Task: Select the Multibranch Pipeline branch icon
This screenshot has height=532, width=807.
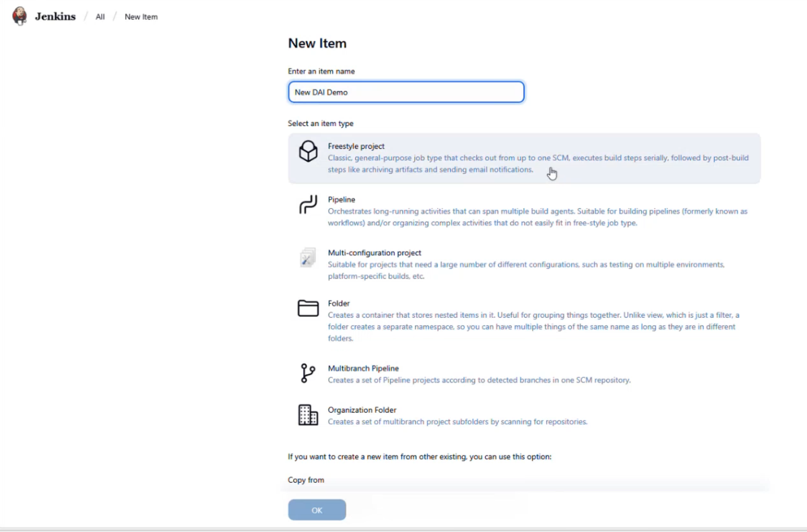Action: [x=308, y=373]
